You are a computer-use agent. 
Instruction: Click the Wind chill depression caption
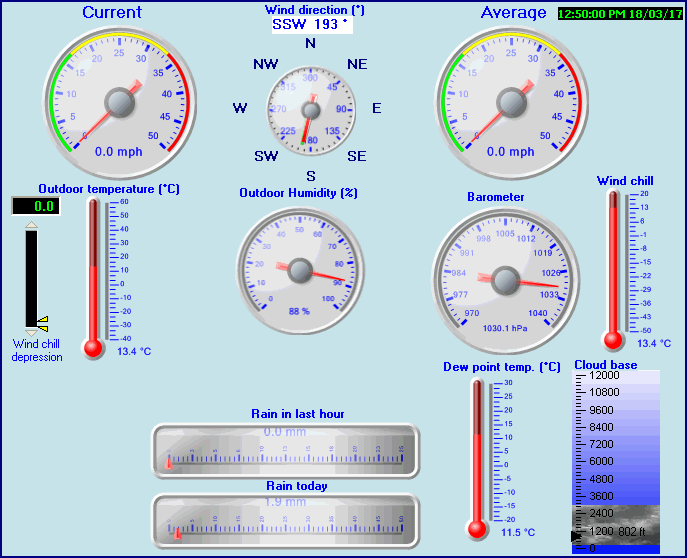pyautogui.click(x=37, y=350)
